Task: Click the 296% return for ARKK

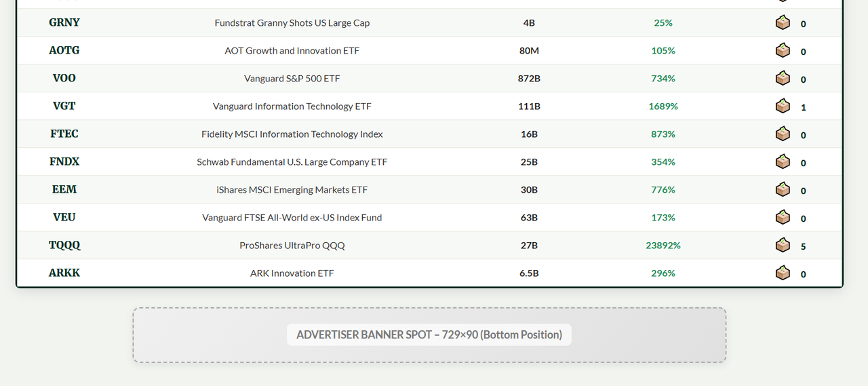Action: coord(663,273)
